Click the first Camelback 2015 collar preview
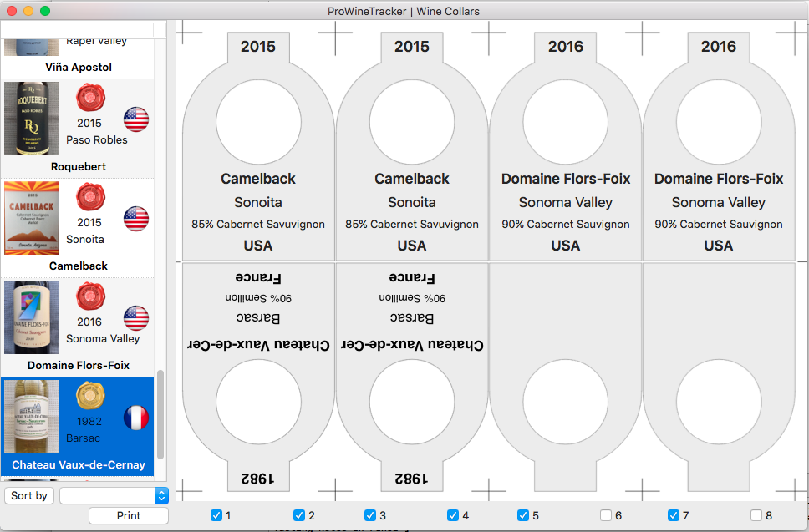The image size is (809, 532). 258,146
